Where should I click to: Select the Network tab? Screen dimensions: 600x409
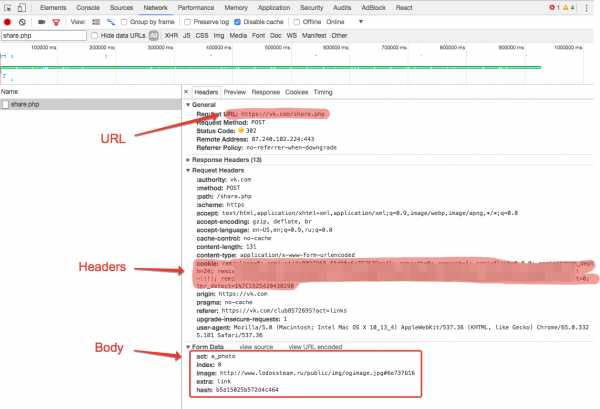pos(155,8)
